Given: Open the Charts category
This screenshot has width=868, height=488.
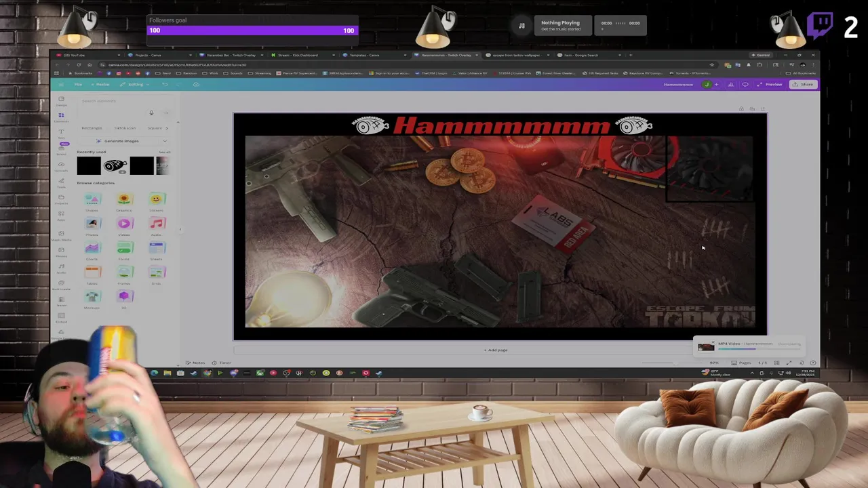Looking at the screenshot, I should 92,249.
